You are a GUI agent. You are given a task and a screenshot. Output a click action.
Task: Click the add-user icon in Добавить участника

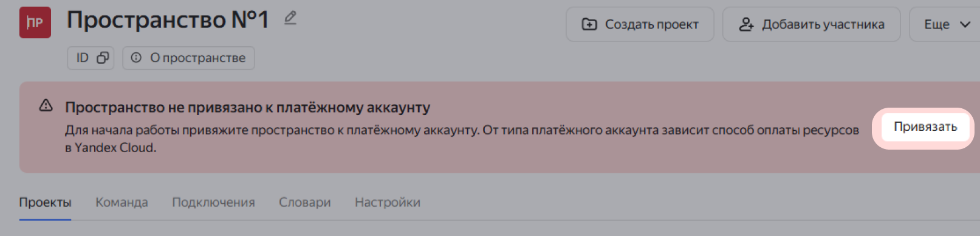(746, 24)
